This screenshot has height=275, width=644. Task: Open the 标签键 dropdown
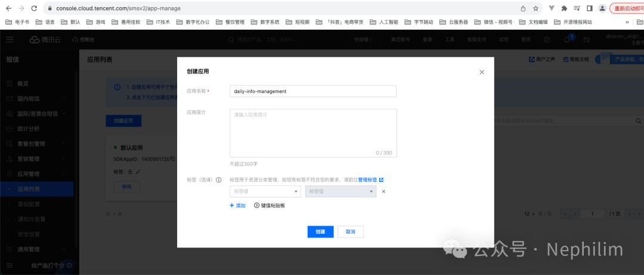[265, 191]
